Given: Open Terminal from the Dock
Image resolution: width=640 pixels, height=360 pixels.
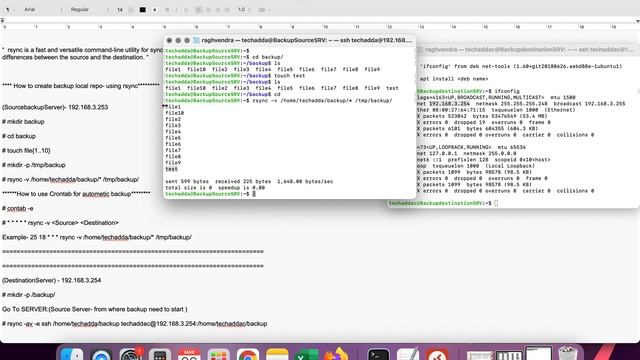Looking at the screenshot, I should 378,355.
